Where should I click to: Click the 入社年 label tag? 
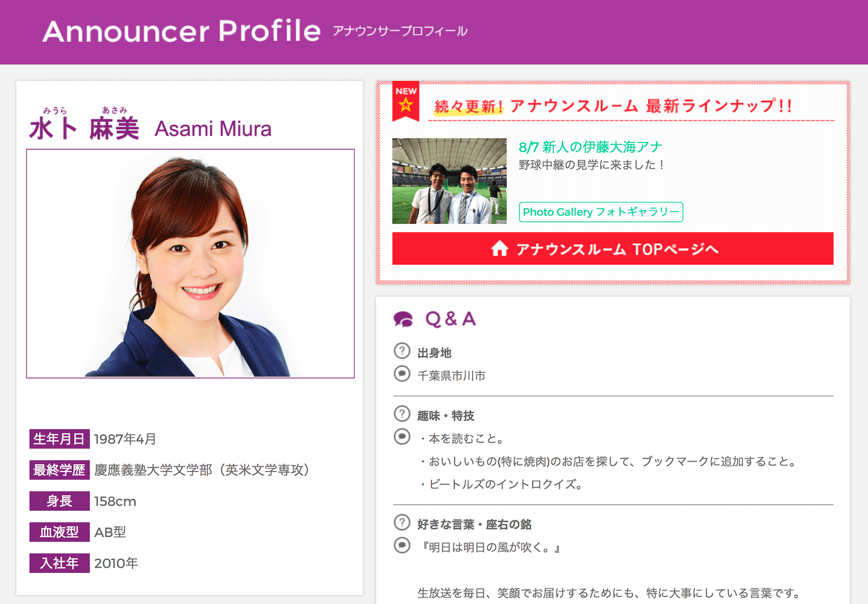[59, 563]
